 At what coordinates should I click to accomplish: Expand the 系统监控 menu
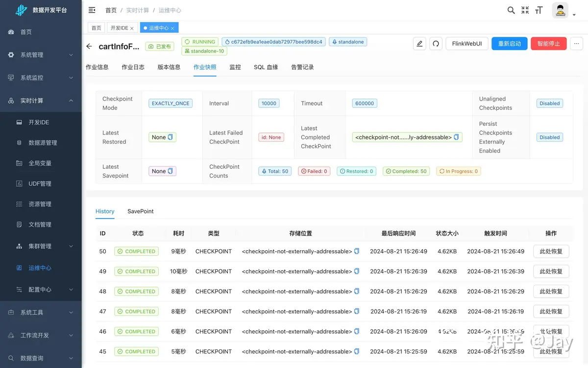point(41,78)
